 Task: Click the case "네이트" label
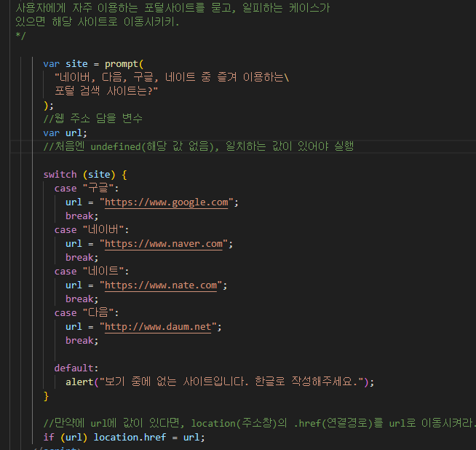coord(92,271)
